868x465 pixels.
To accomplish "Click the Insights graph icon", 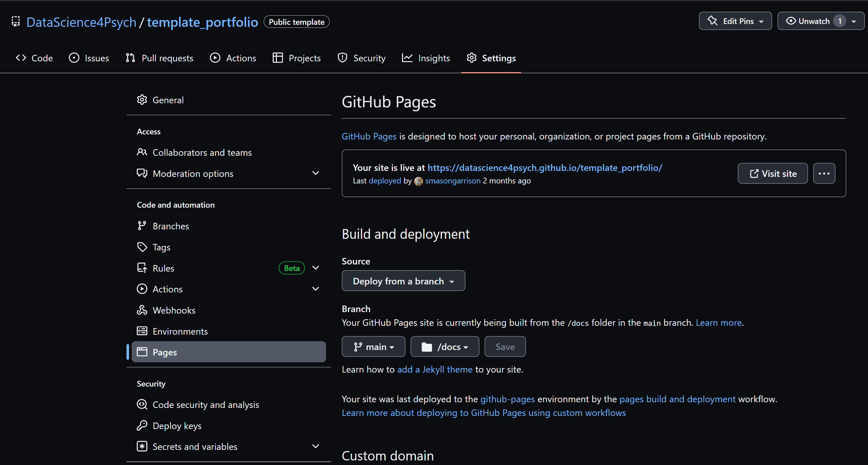I will [x=407, y=58].
